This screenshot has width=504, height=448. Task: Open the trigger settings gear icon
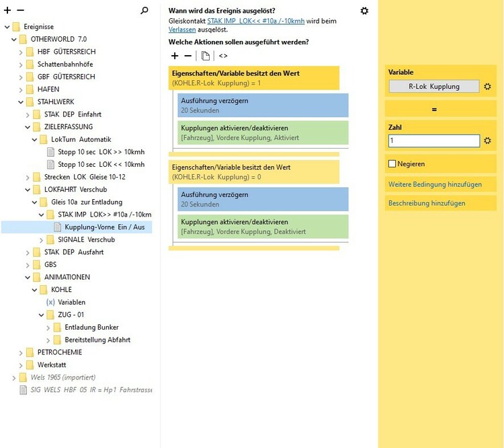364,11
